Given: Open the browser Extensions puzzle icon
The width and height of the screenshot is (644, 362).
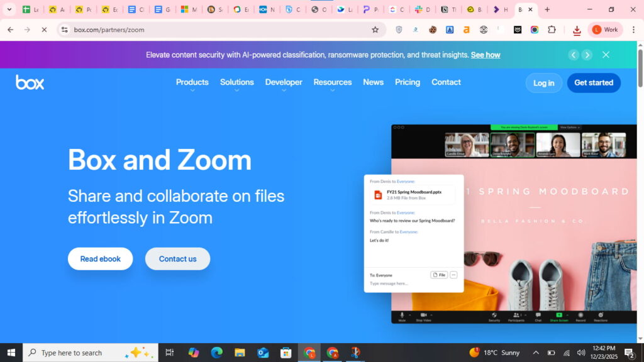Looking at the screenshot, I should [x=552, y=30].
